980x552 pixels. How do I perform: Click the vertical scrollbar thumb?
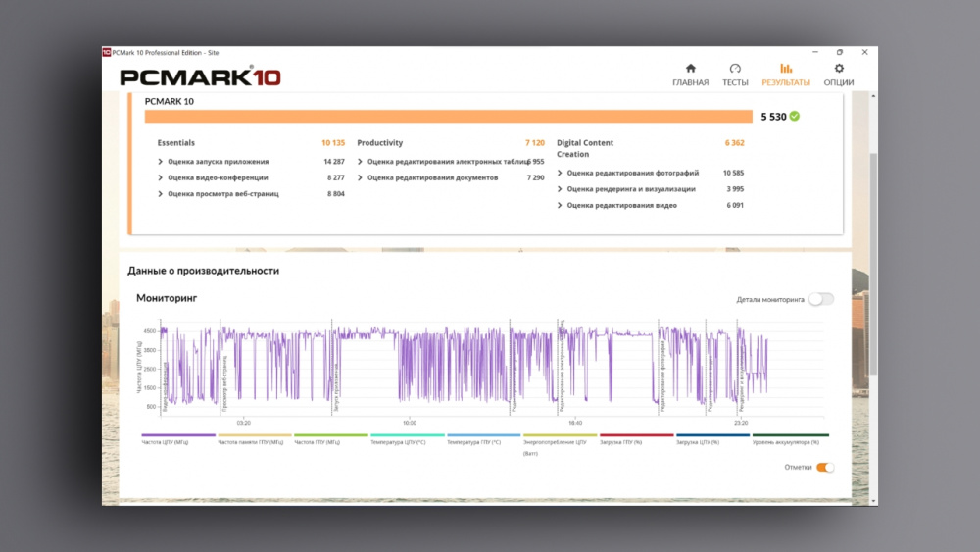click(872, 263)
